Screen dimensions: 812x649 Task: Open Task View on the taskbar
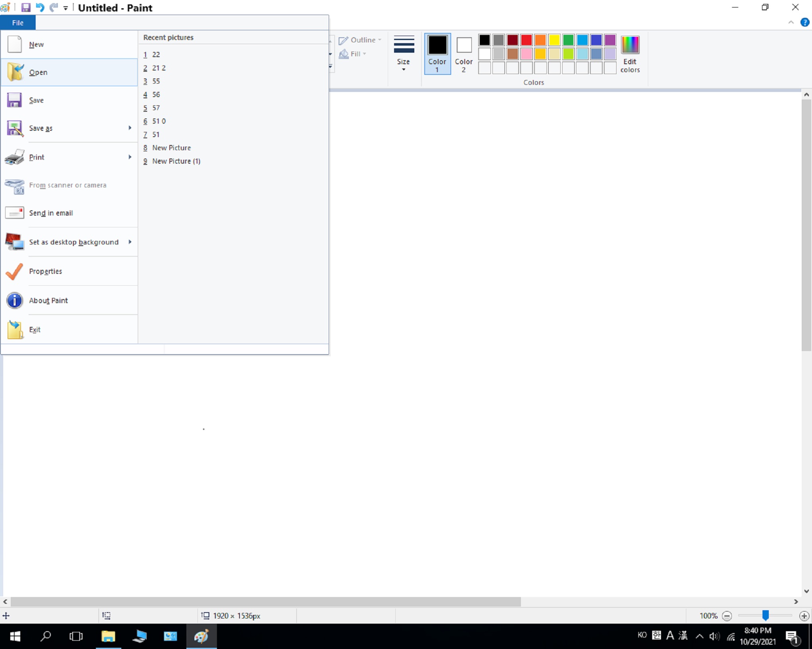76,636
